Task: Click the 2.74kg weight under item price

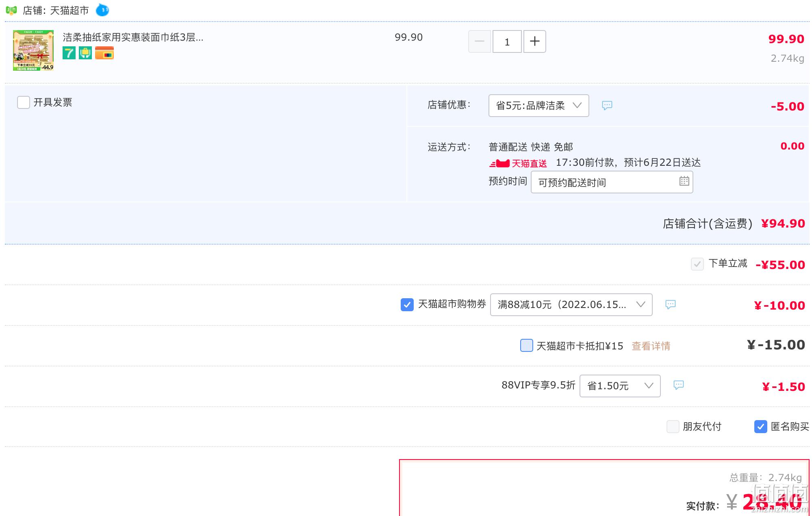Action: (788, 59)
